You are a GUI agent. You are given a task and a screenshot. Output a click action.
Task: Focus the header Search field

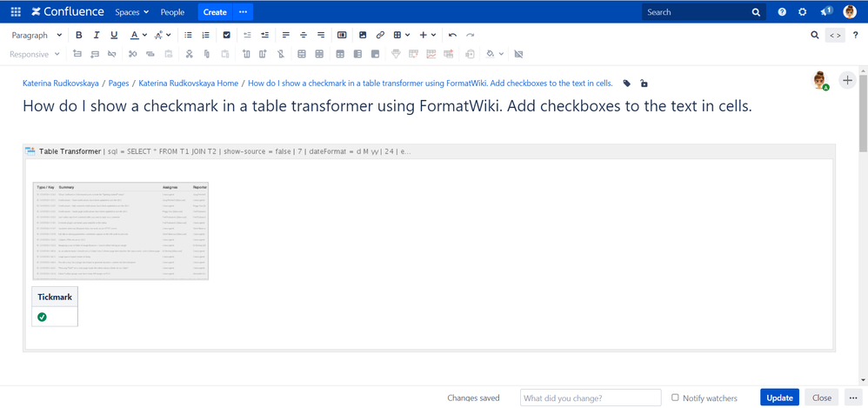tap(704, 11)
